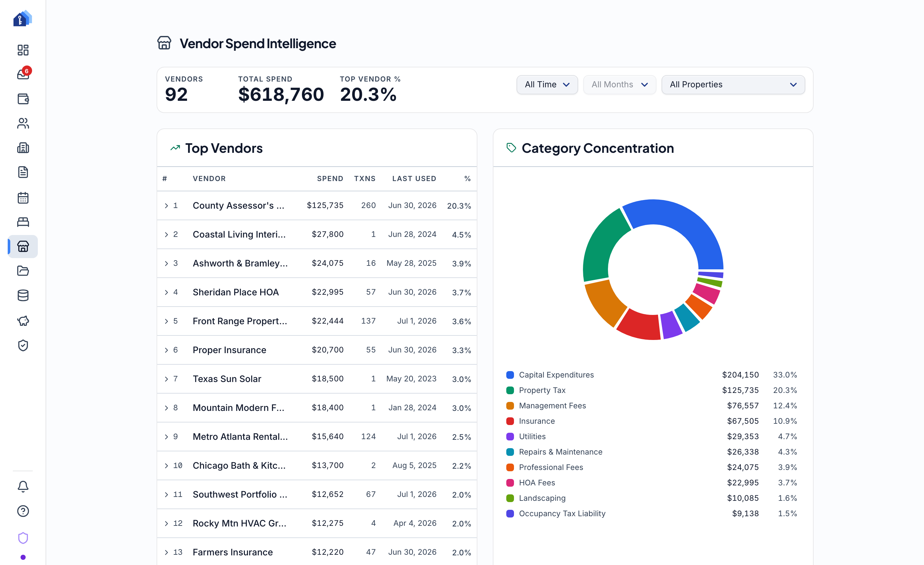Click the vendors count 92
The image size is (924, 565).
[x=176, y=94]
